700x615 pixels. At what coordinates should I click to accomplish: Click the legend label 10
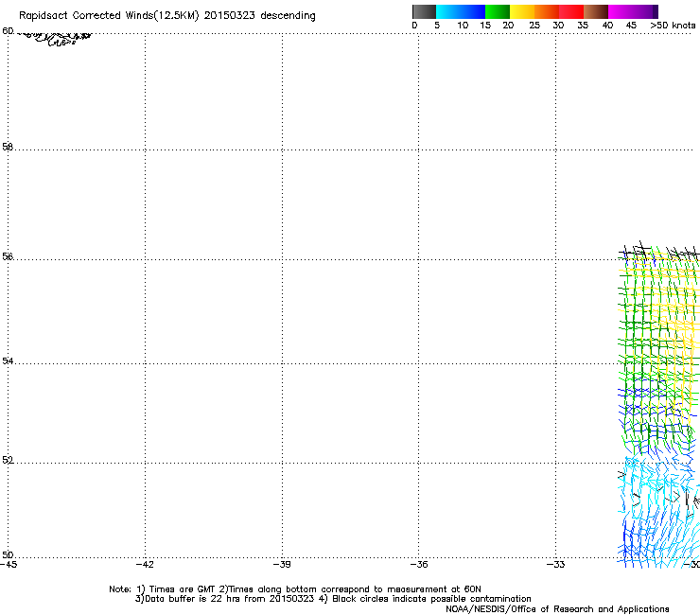pyautogui.click(x=463, y=26)
